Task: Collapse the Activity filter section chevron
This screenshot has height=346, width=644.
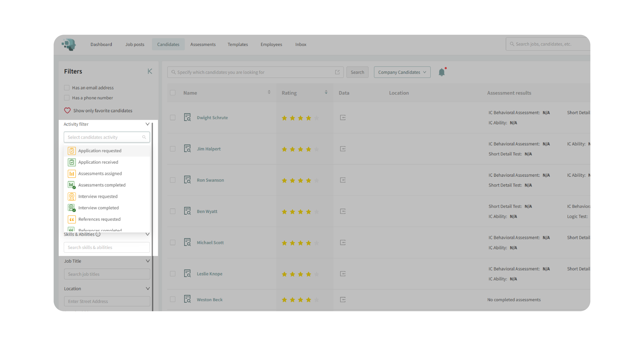Action: click(147, 124)
